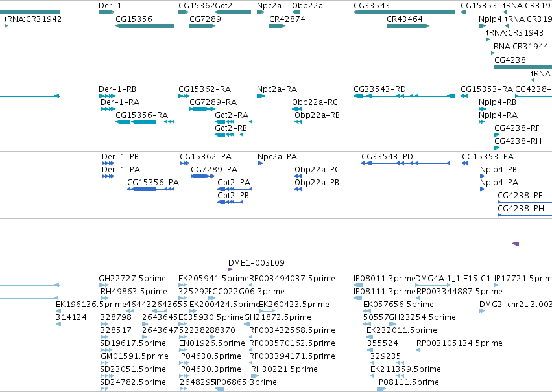Select EST RP003105134.5prime

418,350
